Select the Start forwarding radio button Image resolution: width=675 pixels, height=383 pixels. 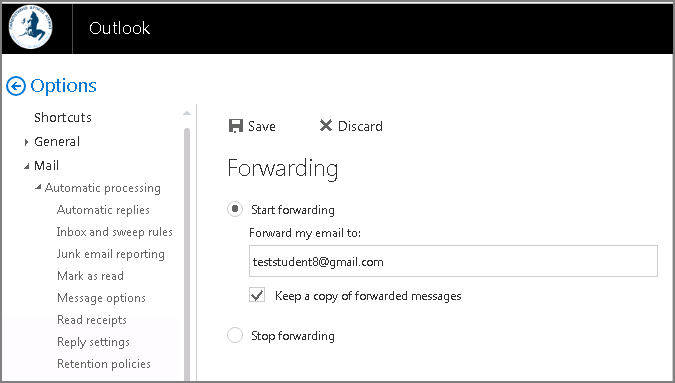pyautogui.click(x=235, y=209)
